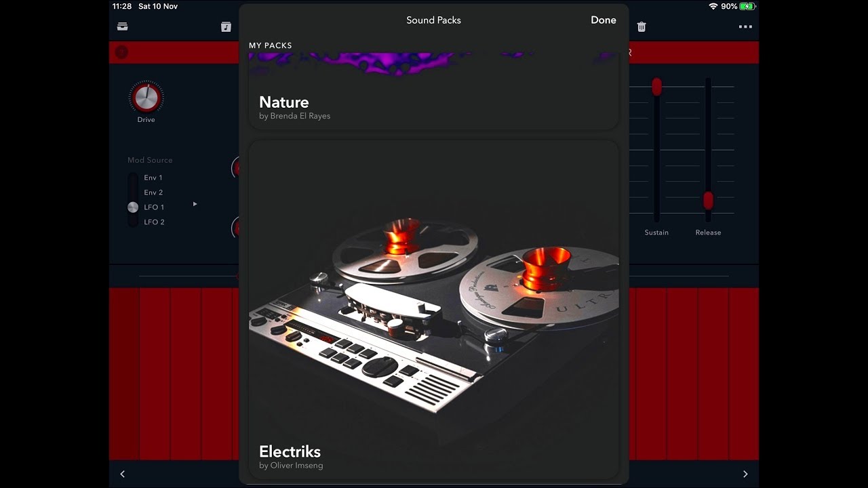Image resolution: width=868 pixels, height=488 pixels.
Task: Select Env 2 as Mod Source
Action: (153, 192)
